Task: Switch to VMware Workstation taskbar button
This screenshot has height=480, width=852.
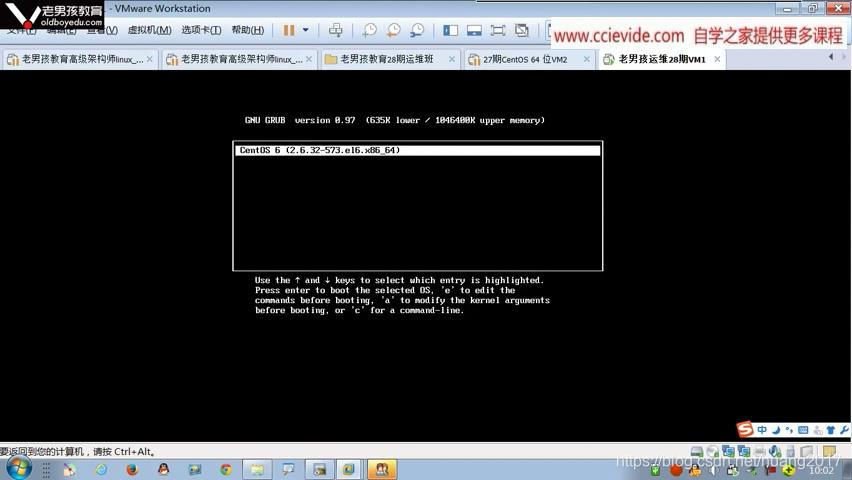Action: point(348,469)
